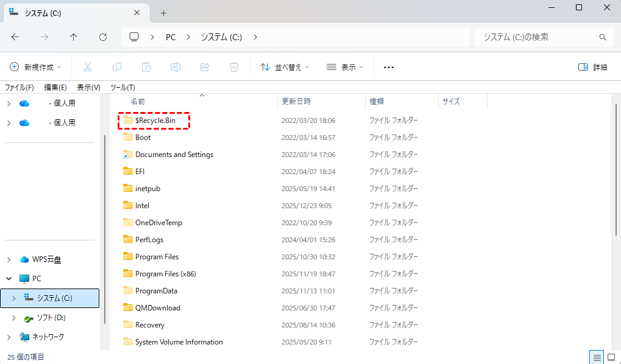This screenshot has width=621, height=364.
Task: Go up one folder level
Action: click(74, 37)
